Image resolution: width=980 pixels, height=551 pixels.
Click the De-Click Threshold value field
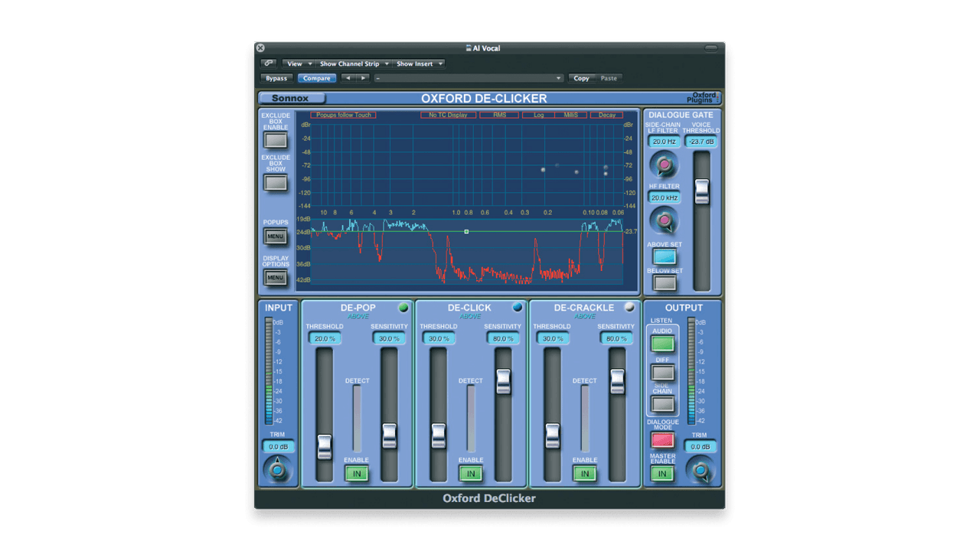click(437, 337)
